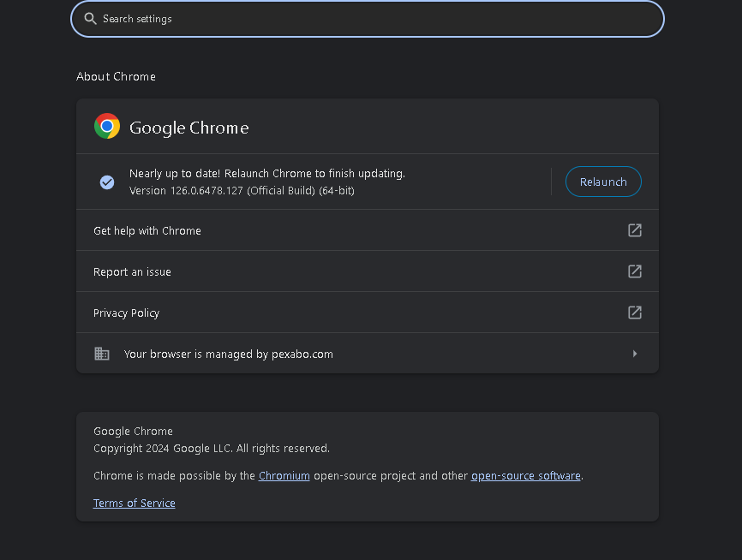This screenshot has width=742, height=560.
Task: Open the Report an issue row
Action: pos(368,271)
